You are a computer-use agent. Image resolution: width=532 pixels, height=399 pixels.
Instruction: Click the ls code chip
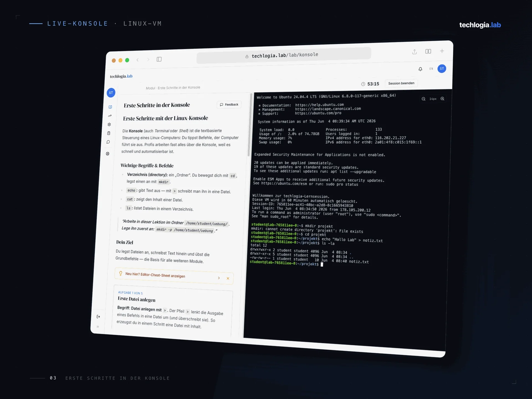[128, 208]
